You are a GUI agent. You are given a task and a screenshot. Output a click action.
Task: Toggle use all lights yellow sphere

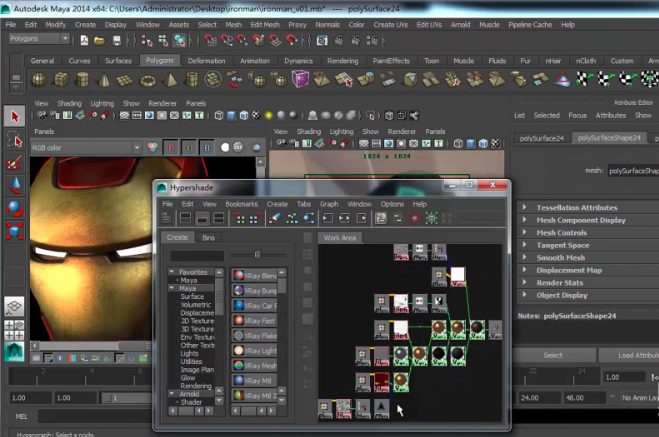269,115
